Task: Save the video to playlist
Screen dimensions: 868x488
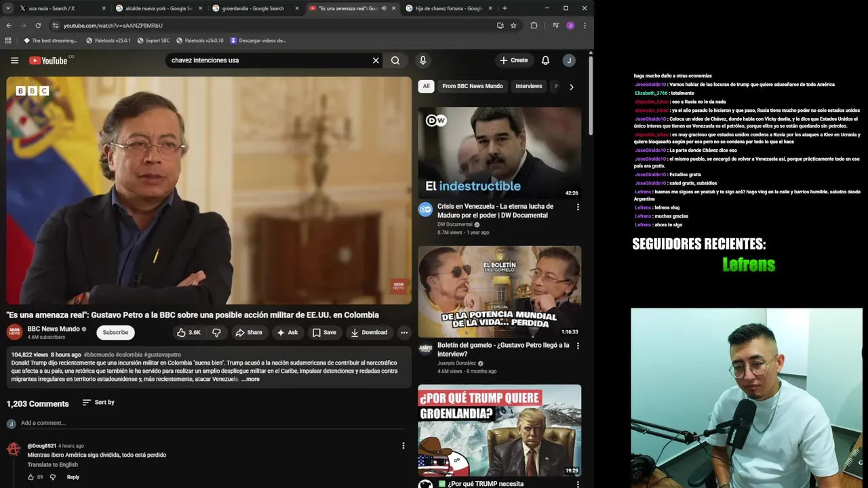Action: (x=324, y=332)
